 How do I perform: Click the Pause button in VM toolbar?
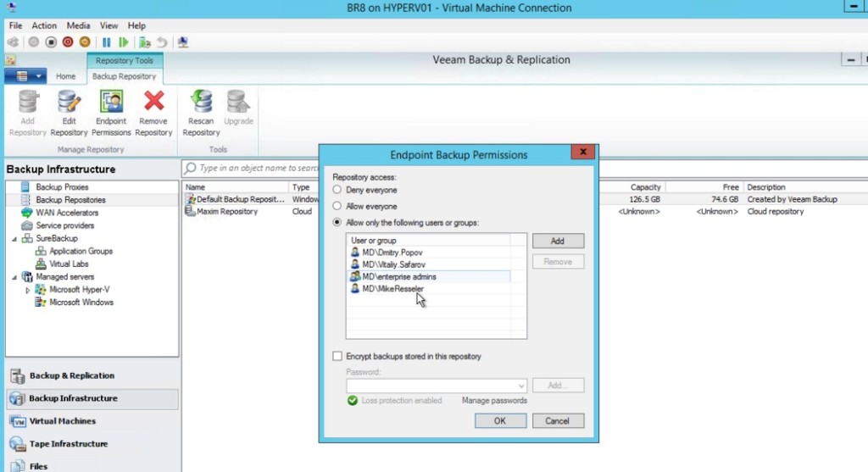[106, 42]
